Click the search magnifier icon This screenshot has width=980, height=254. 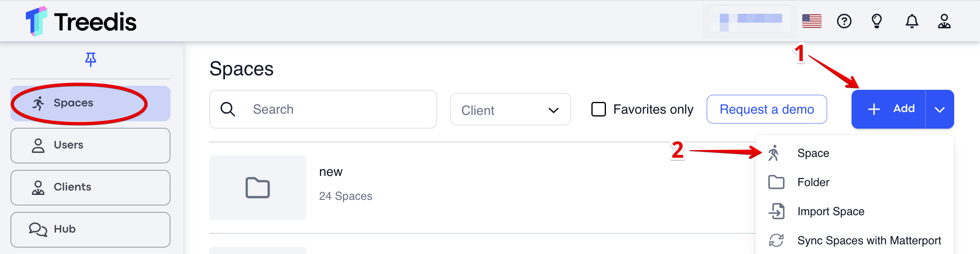(x=228, y=109)
